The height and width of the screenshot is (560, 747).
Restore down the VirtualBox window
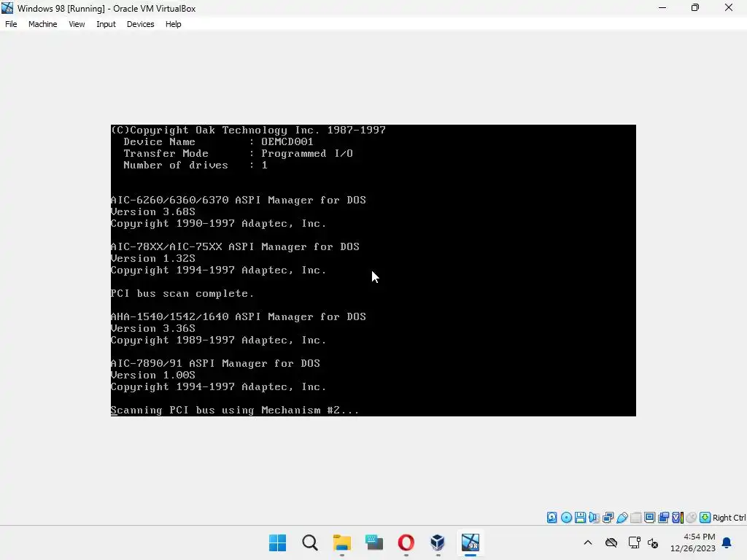pos(695,8)
